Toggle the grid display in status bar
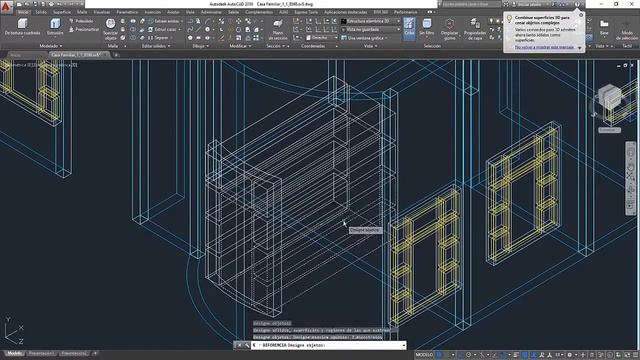The width and height of the screenshot is (640, 360). click(439, 355)
